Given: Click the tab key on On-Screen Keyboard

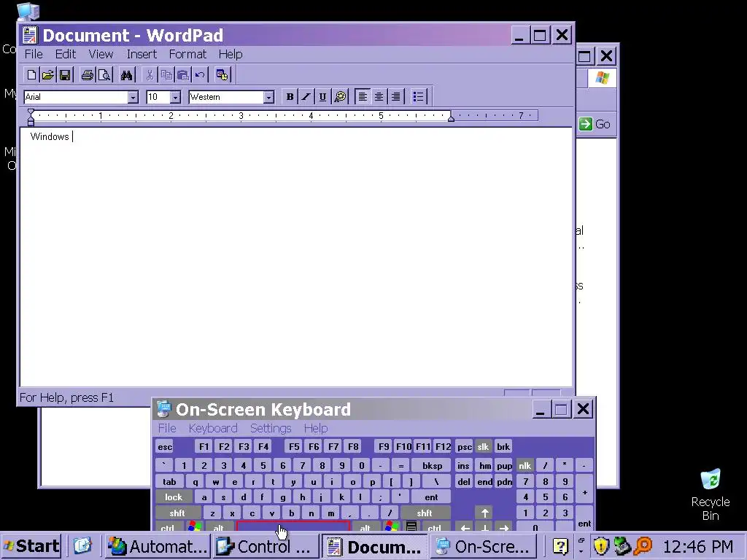Looking at the screenshot, I should pos(169,481).
